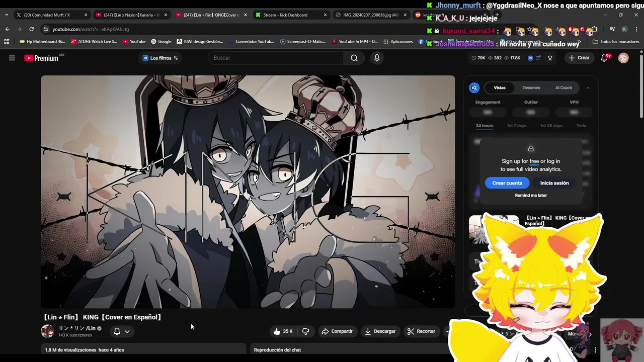Open the Google bookmark
The height and width of the screenshot is (362, 644).
click(x=161, y=41)
